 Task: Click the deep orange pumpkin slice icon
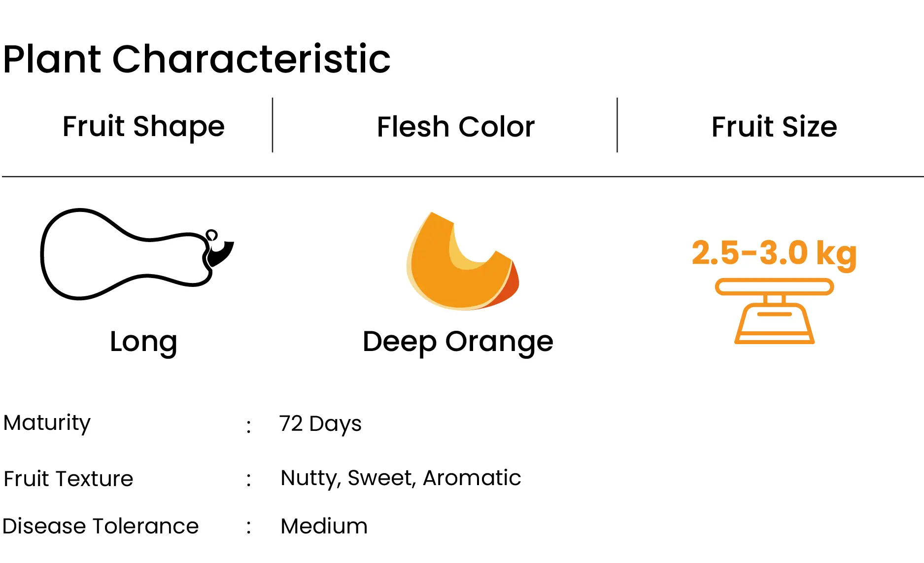(x=463, y=261)
